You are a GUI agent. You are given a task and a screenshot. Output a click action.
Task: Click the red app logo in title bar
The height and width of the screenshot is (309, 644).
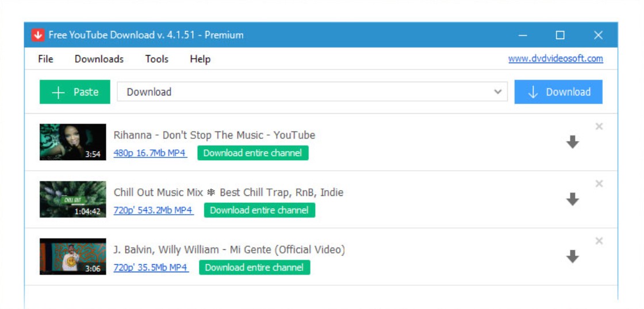pos(38,35)
